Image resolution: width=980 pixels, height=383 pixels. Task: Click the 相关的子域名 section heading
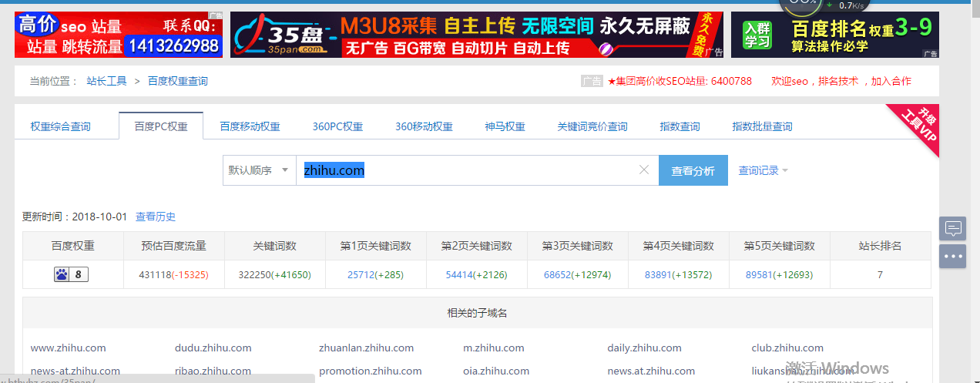[477, 313]
